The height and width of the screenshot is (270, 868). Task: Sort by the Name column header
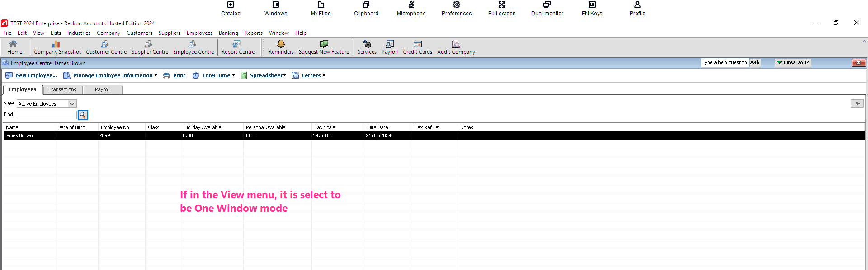click(x=29, y=127)
